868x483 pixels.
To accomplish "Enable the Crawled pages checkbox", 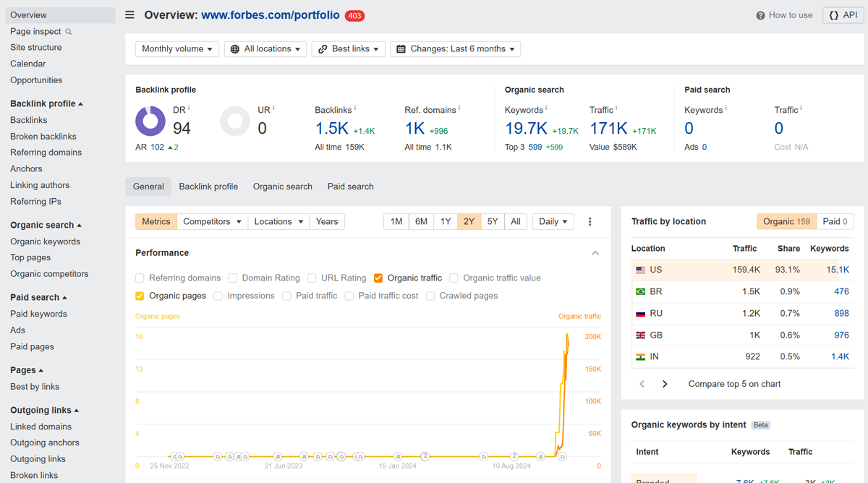I will coord(430,296).
